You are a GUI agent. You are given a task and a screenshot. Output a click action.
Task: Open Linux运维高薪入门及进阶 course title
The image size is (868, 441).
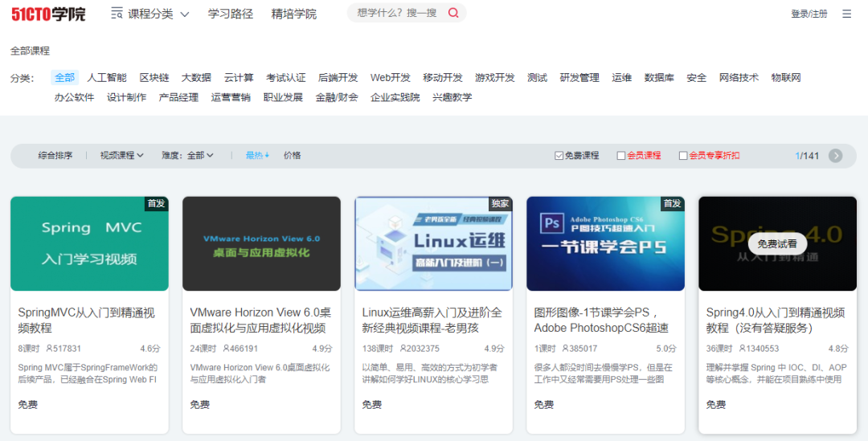pyautogui.click(x=432, y=321)
